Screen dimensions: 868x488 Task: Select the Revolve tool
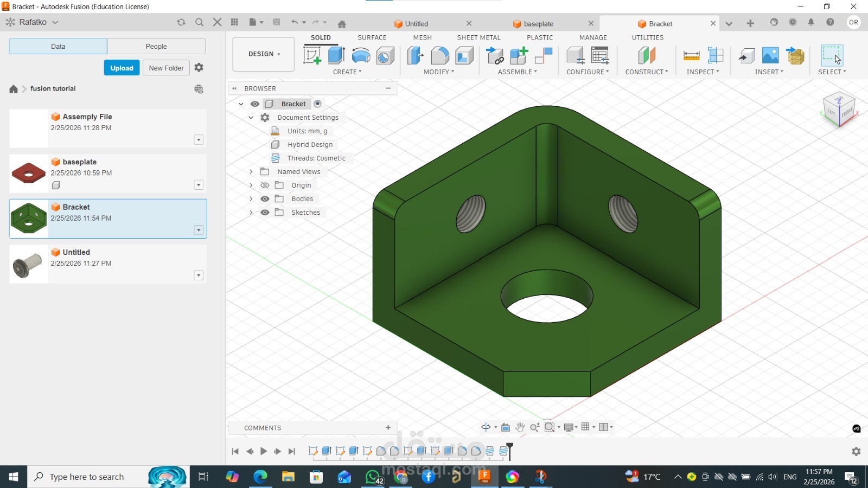tap(361, 55)
